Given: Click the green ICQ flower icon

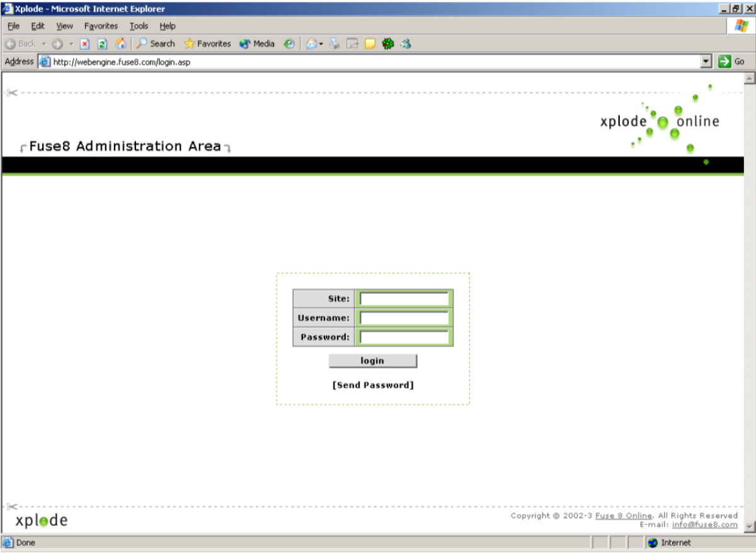Looking at the screenshot, I should pyautogui.click(x=388, y=44).
